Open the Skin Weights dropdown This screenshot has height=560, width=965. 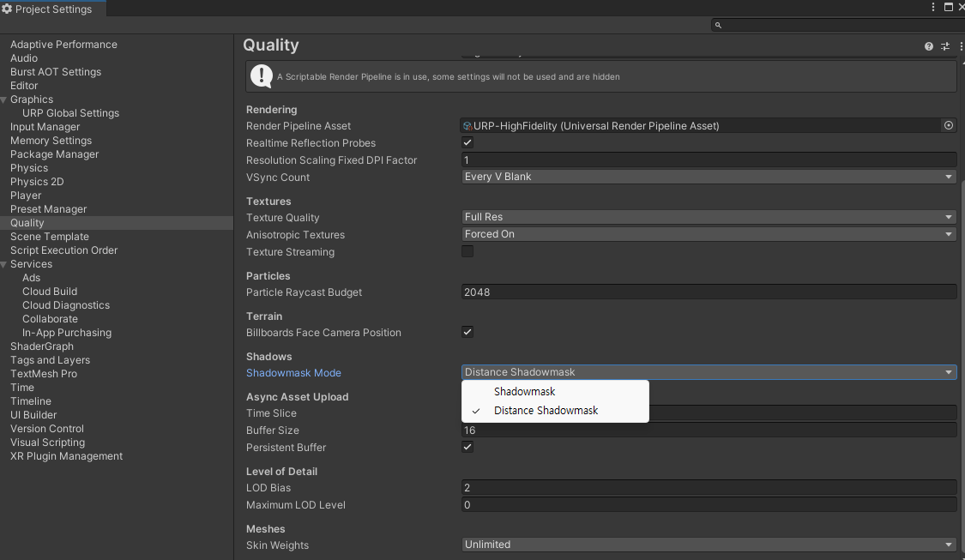pyautogui.click(x=709, y=545)
